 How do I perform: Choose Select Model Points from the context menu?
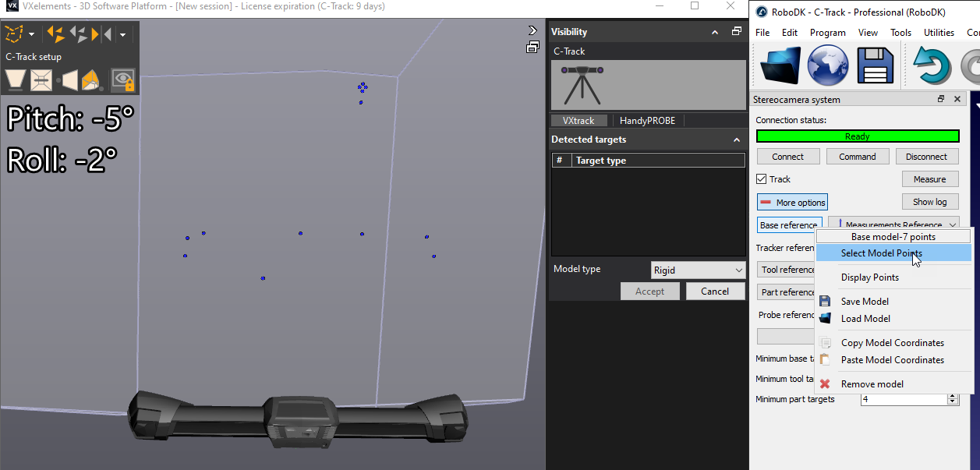click(881, 253)
